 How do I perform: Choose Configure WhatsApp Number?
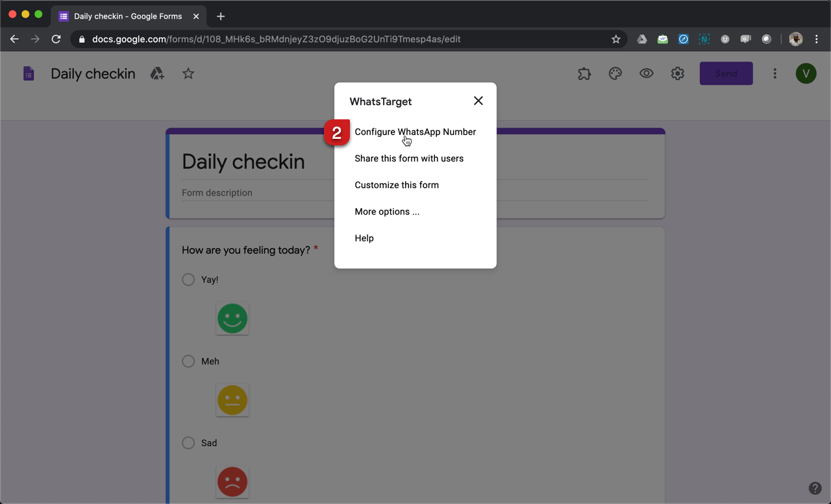(415, 132)
